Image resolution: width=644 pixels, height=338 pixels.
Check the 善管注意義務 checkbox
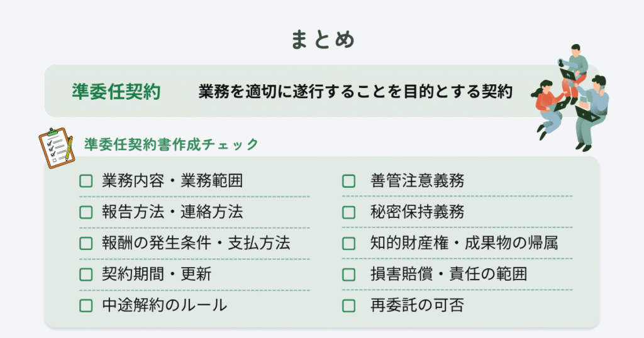point(348,181)
